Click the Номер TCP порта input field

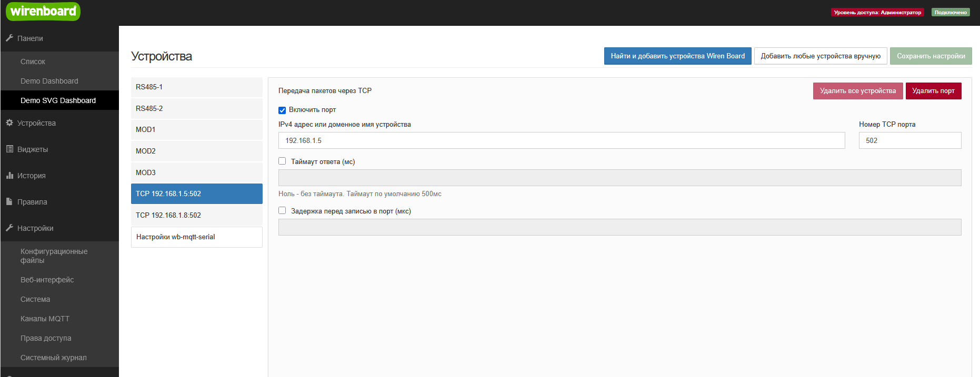(x=909, y=140)
